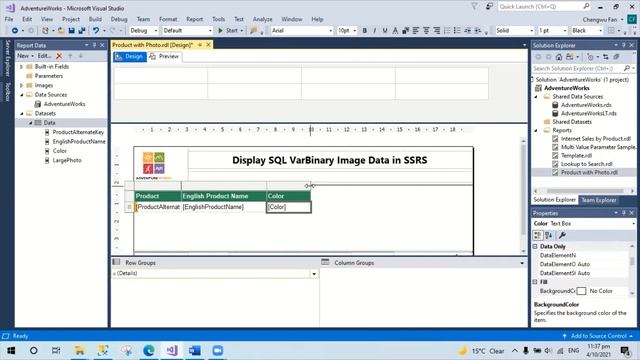Click the Save toolbar icon
Image resolution: width=640 pixels, height=360 pixels.
pyautogui.click(x=71, y=31)
